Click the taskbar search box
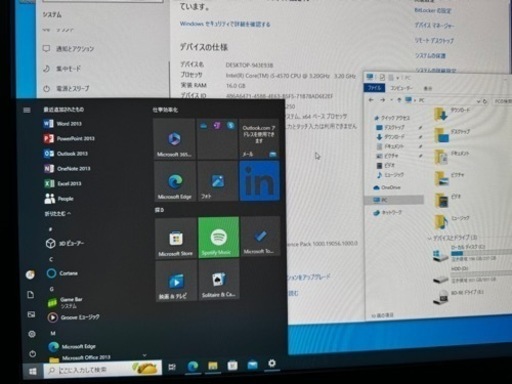 pyautogui.click(x=103, y=369)
